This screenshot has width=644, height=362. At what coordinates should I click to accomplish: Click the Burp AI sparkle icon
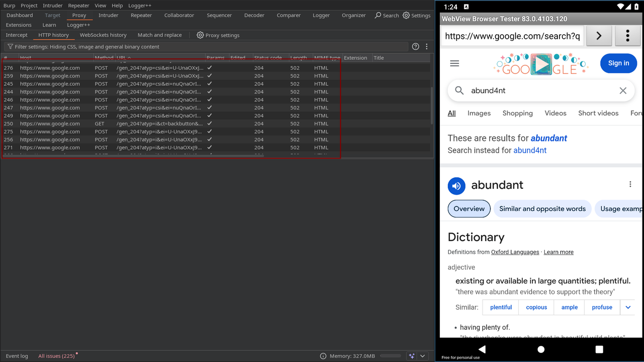click(x=412, y=356)
